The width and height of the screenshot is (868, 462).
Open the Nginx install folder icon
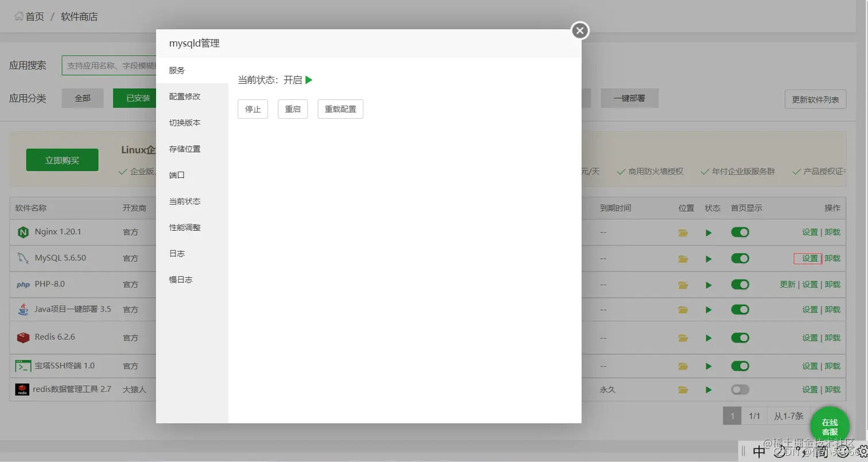point(683,232)
